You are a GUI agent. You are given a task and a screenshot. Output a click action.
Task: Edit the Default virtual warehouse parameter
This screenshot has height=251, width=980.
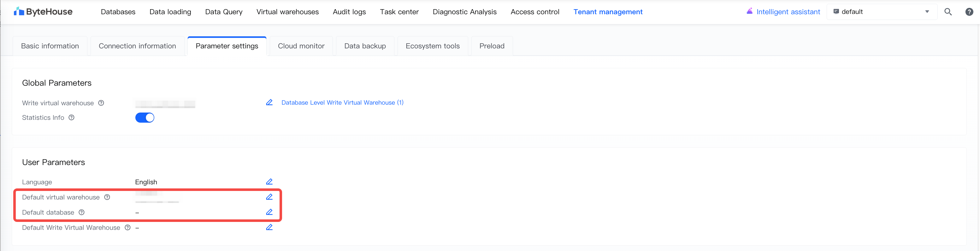269,197
